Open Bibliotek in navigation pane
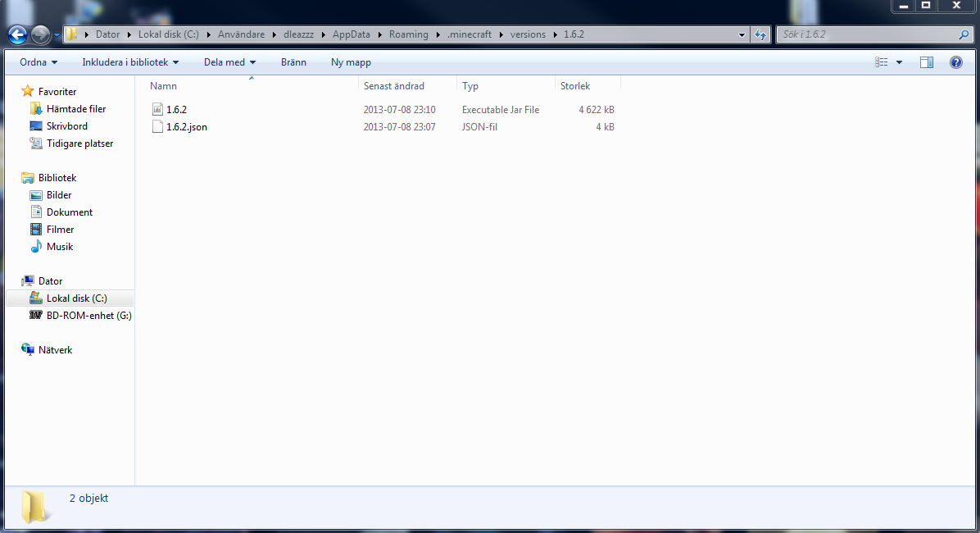The width and height of the screenshot is (980, 533). pyautogui.click(x=57, y=178)
